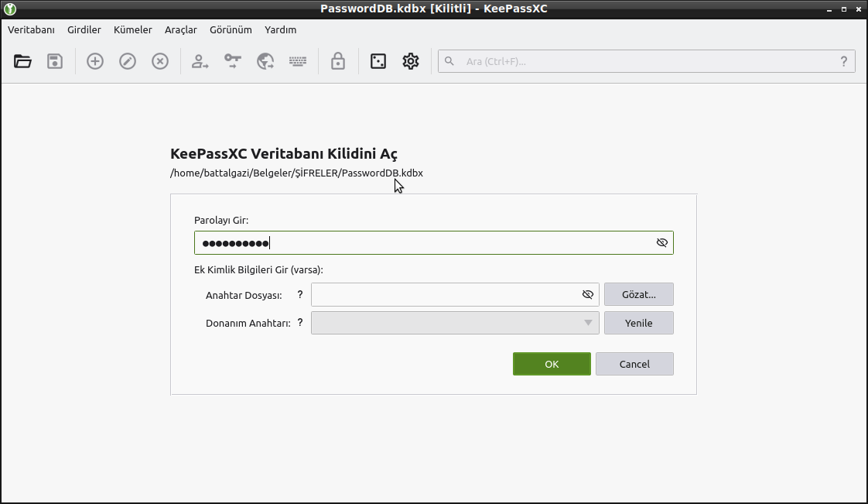This screenshot has width=868, height=504.
Task: Click the Gözat... browse button
Action: [x=639, y=295]
